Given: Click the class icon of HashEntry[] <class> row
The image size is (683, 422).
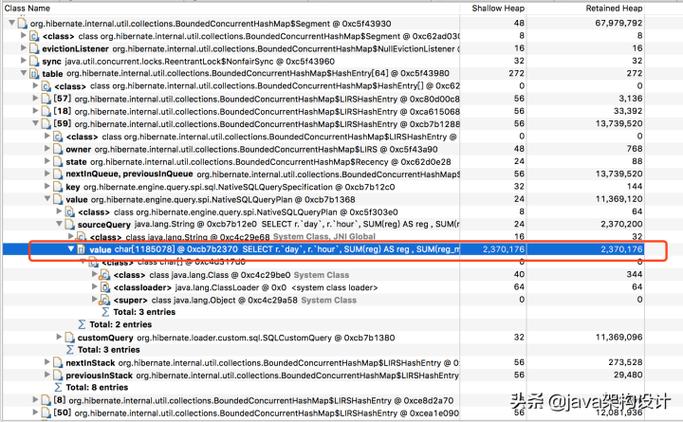Looking at the screenshot, I should coord(46,86).
